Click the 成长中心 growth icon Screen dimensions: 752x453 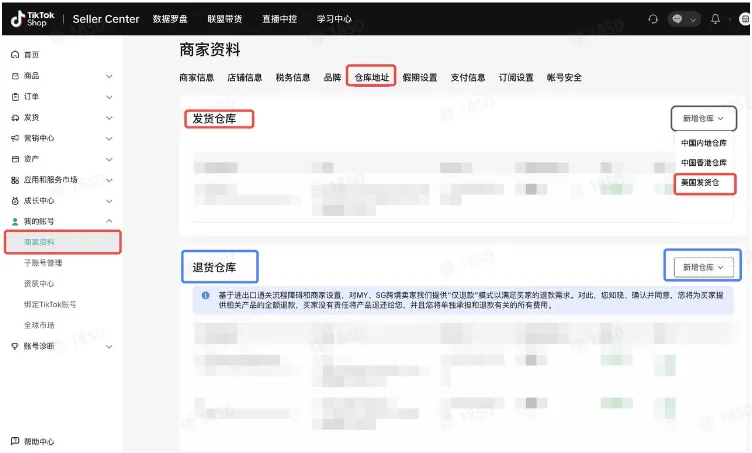pyautogui.click(x=15, y=201)
